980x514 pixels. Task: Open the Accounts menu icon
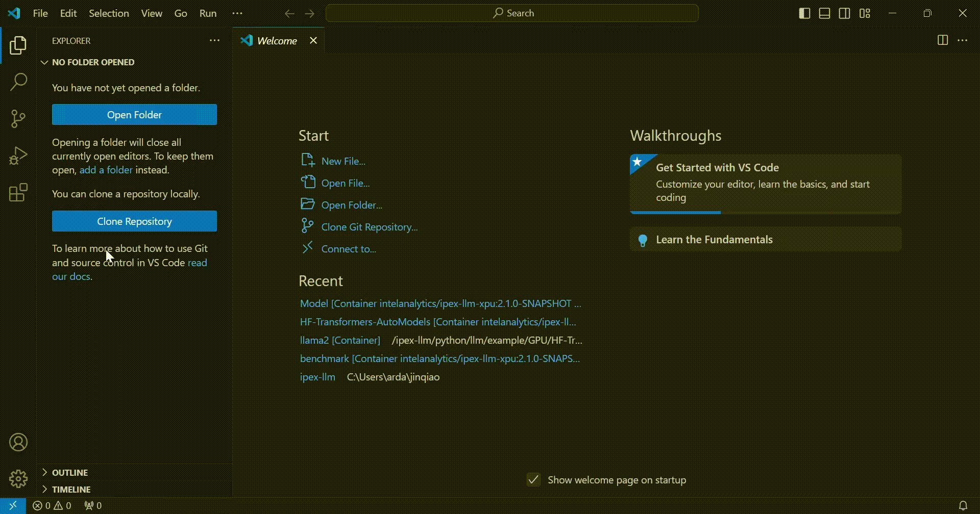pyautogui.click(x=18, y=442)
